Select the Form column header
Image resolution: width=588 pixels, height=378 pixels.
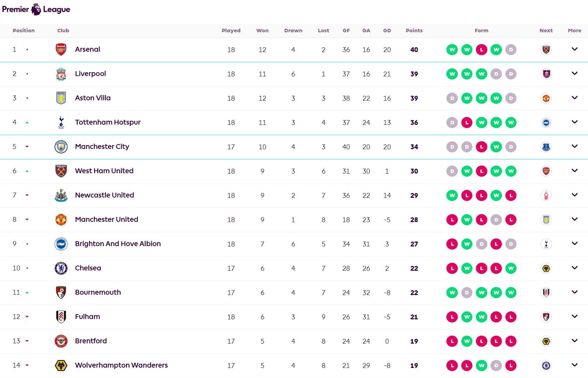click(x=481, y=31)
